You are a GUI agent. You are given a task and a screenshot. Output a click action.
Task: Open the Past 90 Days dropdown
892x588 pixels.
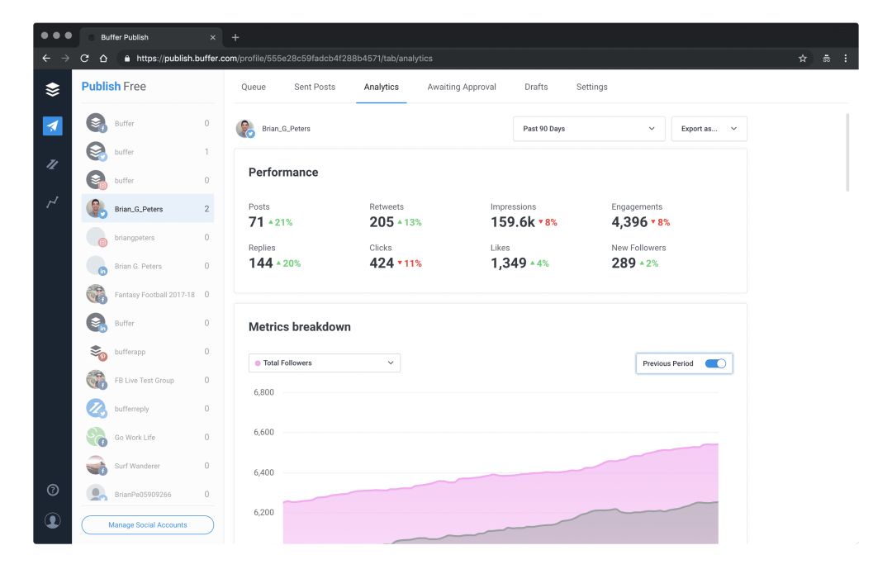(588, 129)
